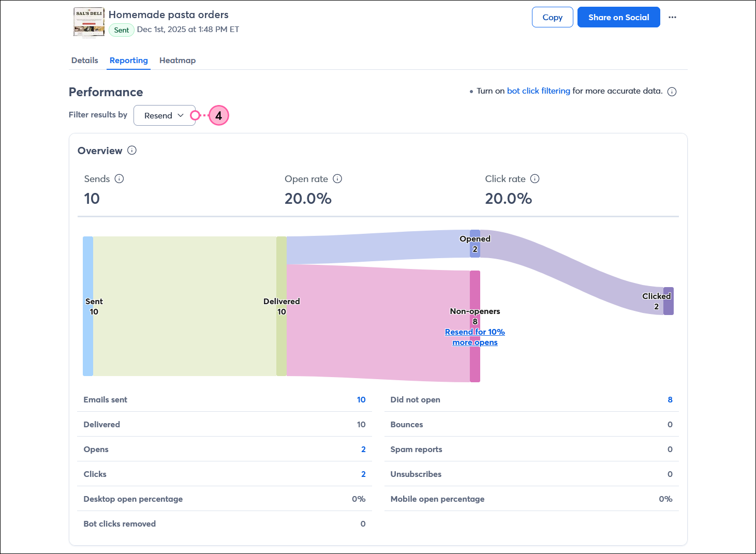Click the Sal's Deli email thumbnail
The image size is (756, 554).
(88, 22)
